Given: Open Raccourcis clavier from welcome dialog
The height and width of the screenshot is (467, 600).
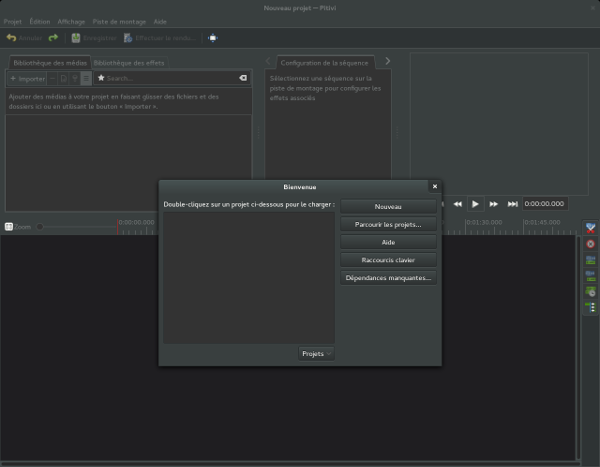Looking at the screenshot, I should click(388, 260).
